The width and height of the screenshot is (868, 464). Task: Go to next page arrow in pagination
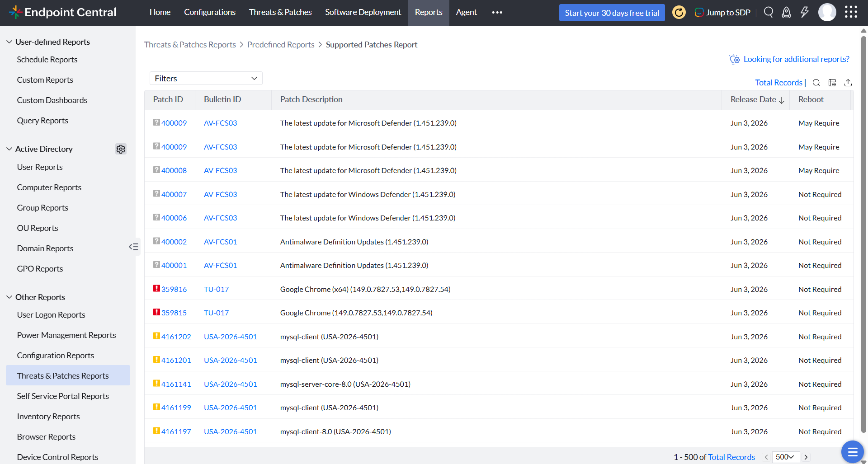[x=806, y=457]
